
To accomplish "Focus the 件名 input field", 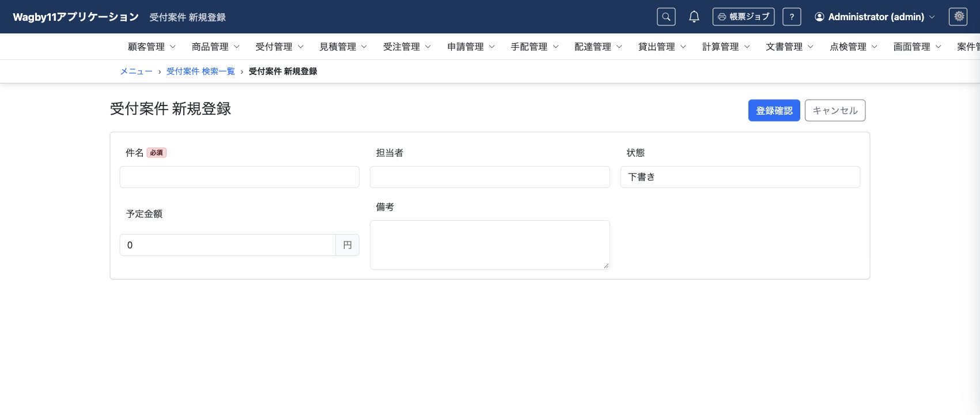I will (239, 177).
